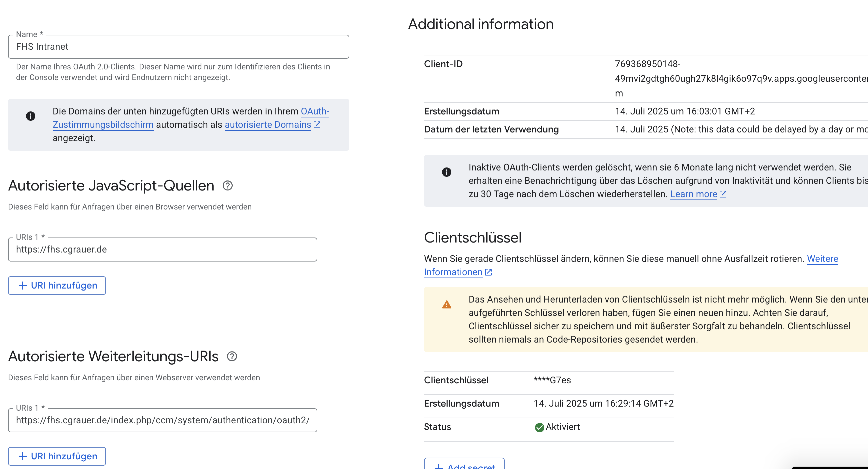Click the secret creation date 16:29:14 GMT+2

tap(603, 403)
